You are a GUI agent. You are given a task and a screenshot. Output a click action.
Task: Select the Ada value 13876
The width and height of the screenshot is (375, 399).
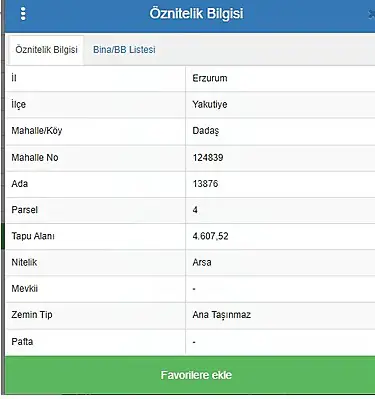click(205, 184)
